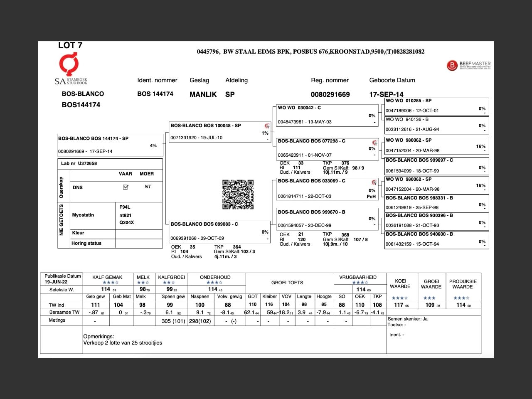This screenshot has height=399, width=532.
Task: Click the Beefmaster society logo
Action: click(x=468, y=65)
